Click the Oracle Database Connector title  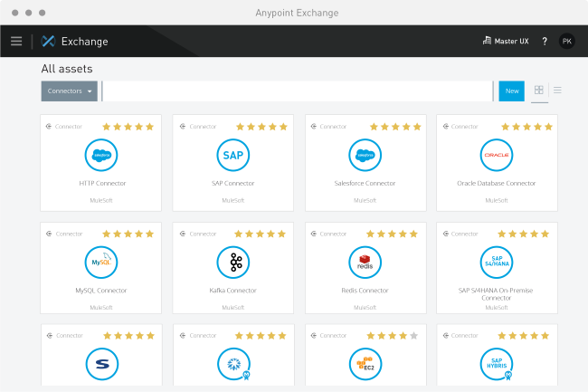[x=496, y=184]
